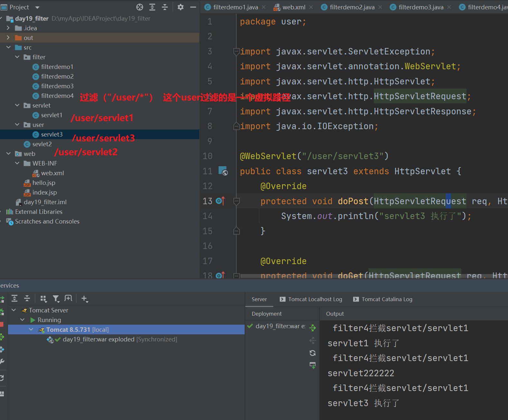Collapse the servlet package
The image size is (508, 420).
point(17,105)
